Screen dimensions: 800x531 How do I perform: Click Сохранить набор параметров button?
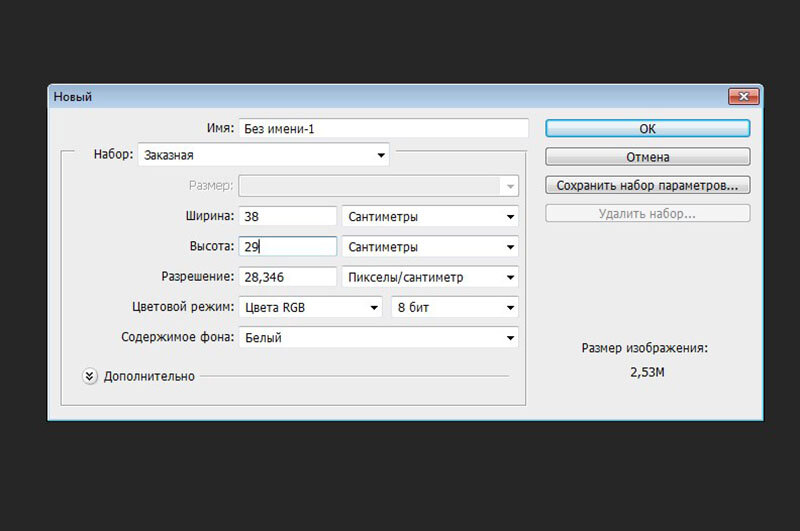[x=647, y=185]
